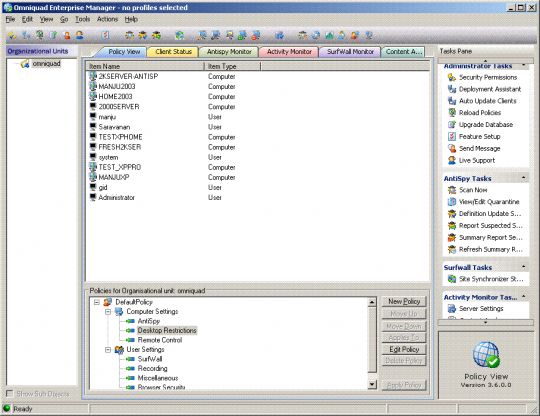This screenshot has height=416, width=540.
Task: Click the Move Up button
Action: [404, 313]
